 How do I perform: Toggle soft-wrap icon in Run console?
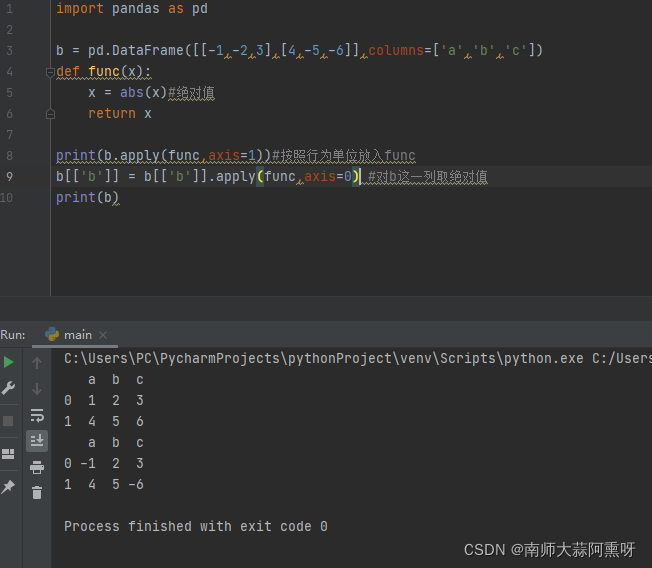37,415
